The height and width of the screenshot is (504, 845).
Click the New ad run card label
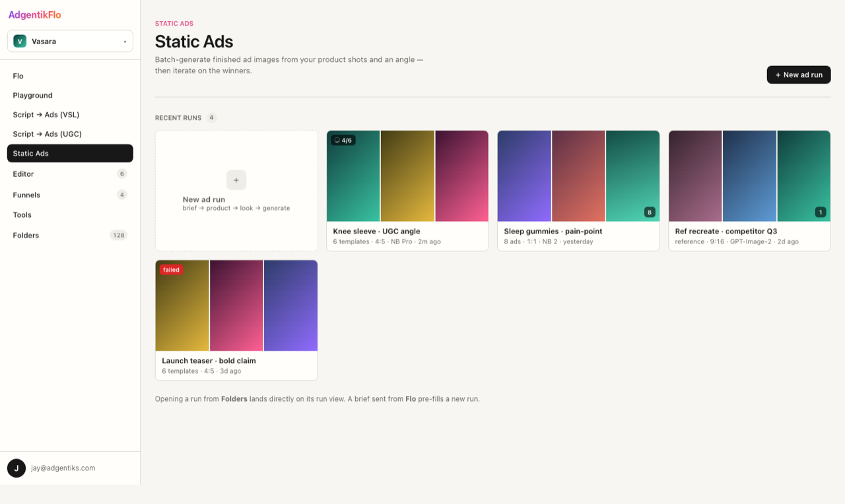coord(204,199)
